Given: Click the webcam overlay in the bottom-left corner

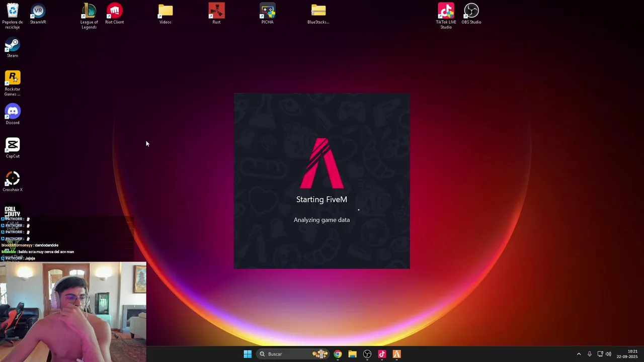Looking at the screenshot, I should (x=73, y=312).
